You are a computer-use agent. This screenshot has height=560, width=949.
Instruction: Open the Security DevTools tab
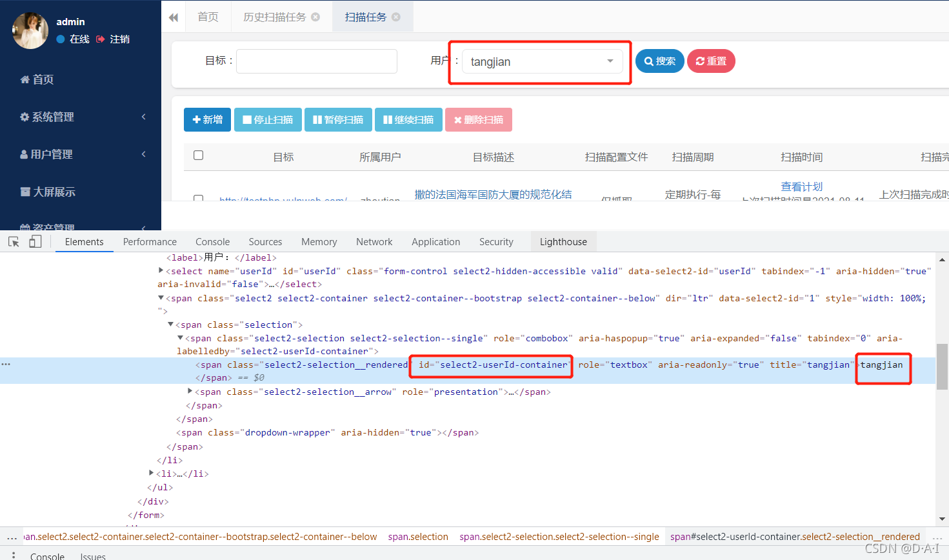pyautogui.click(x=496, y=242)
